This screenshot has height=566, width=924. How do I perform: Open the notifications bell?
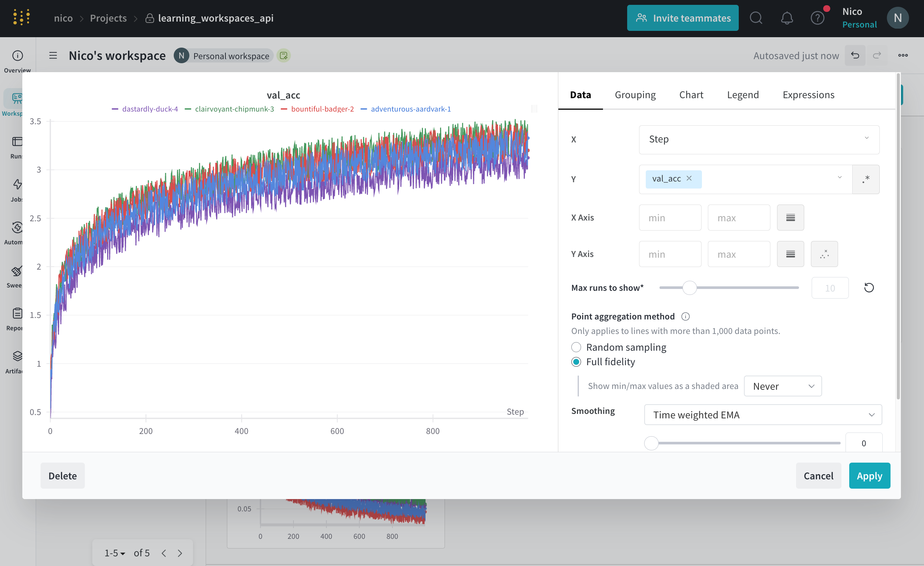coord(786,18)
